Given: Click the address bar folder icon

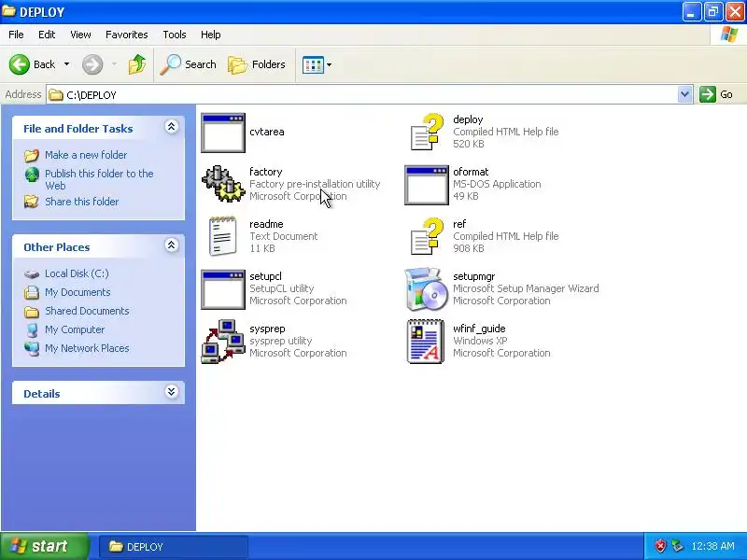Looking at the screenshot, I should 56,95.
